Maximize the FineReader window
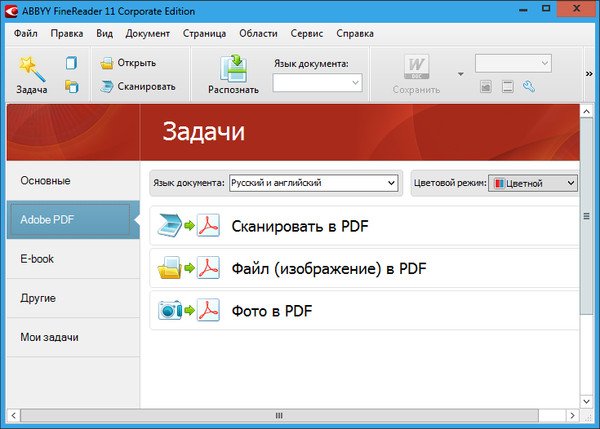600x429 pixels. click(x=546, y=8)
